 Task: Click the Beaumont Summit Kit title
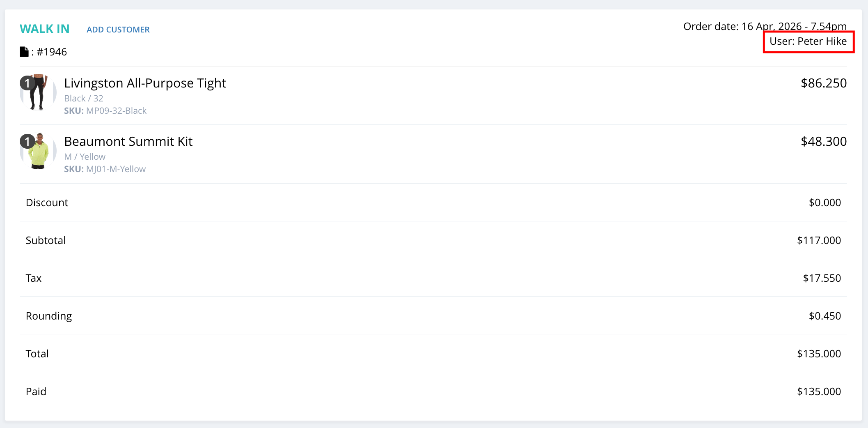(x=128, y=141)
